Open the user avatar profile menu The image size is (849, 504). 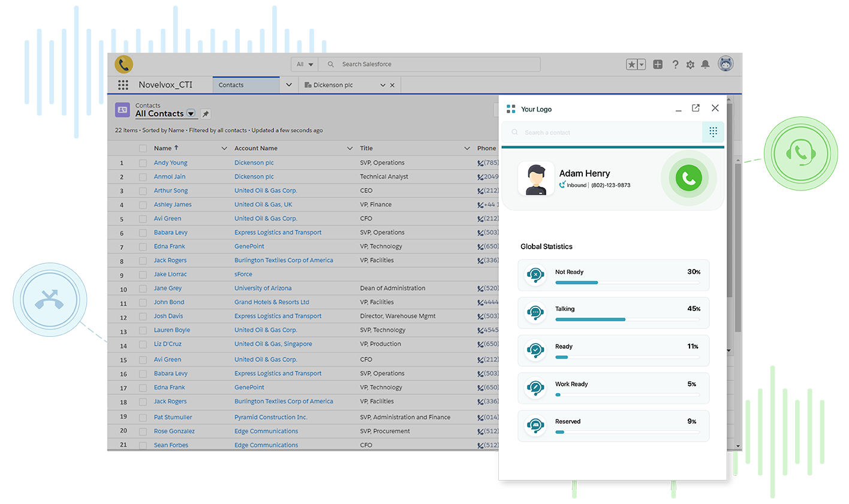725,64
